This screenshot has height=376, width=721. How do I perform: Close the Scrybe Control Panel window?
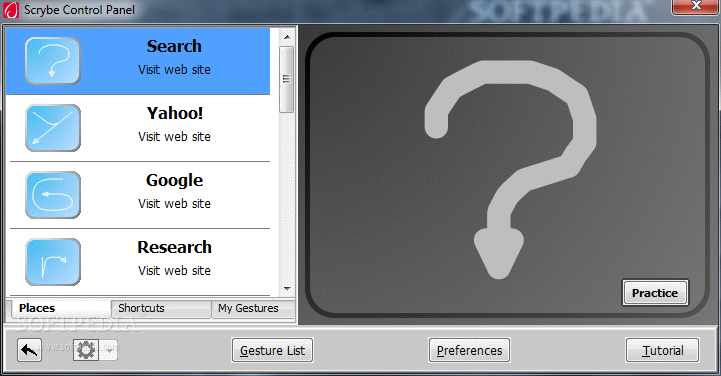click(696, 6)
